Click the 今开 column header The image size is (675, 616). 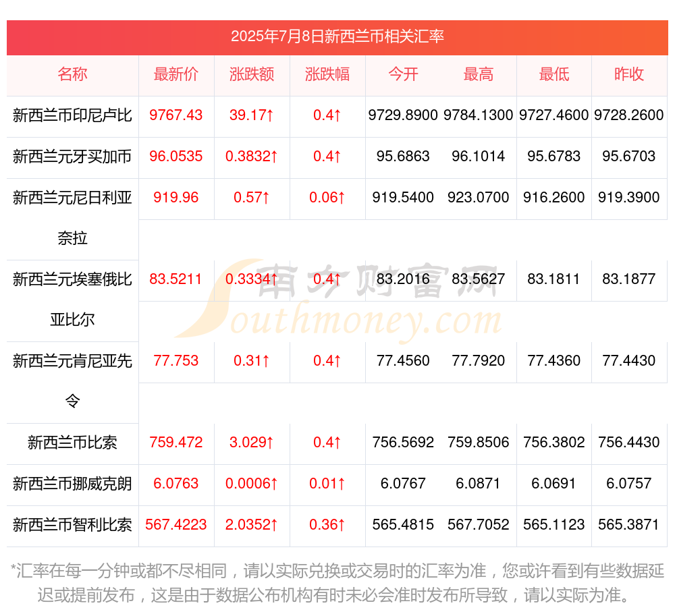(403, 74)
